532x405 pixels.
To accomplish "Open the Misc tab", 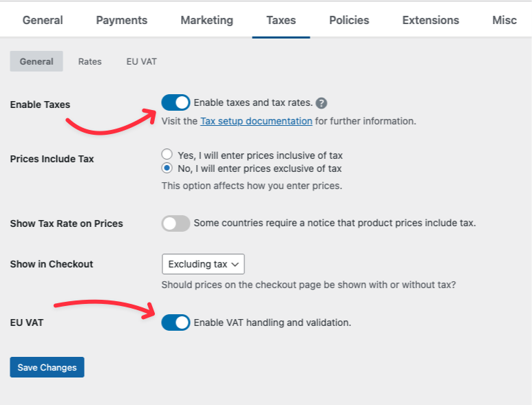I will pos(504,20).
